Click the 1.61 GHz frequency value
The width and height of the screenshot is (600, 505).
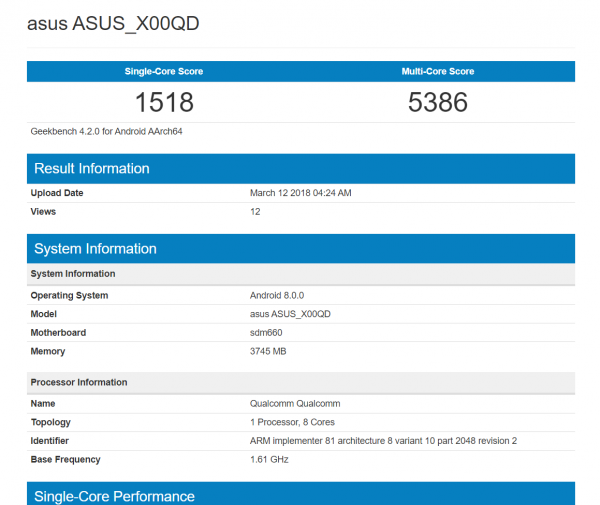269,459
